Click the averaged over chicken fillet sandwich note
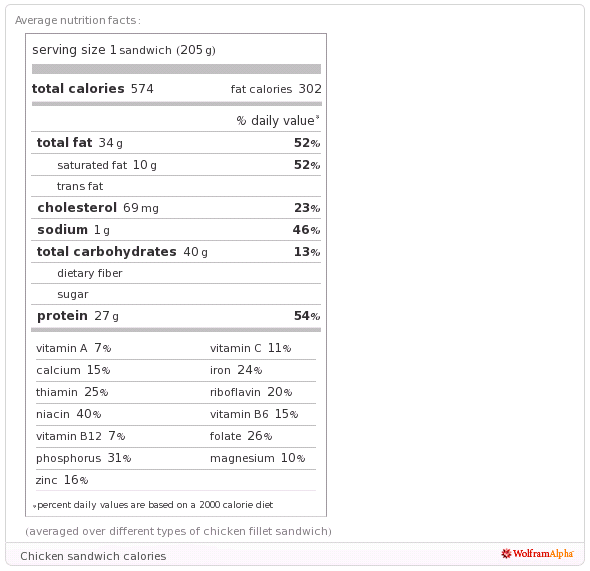590x571 pixels. click(x=178, y=531)
